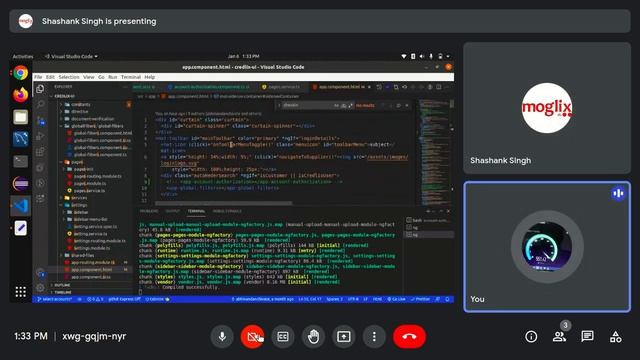Open the Edit menu in VS Code

pos(50,77)
